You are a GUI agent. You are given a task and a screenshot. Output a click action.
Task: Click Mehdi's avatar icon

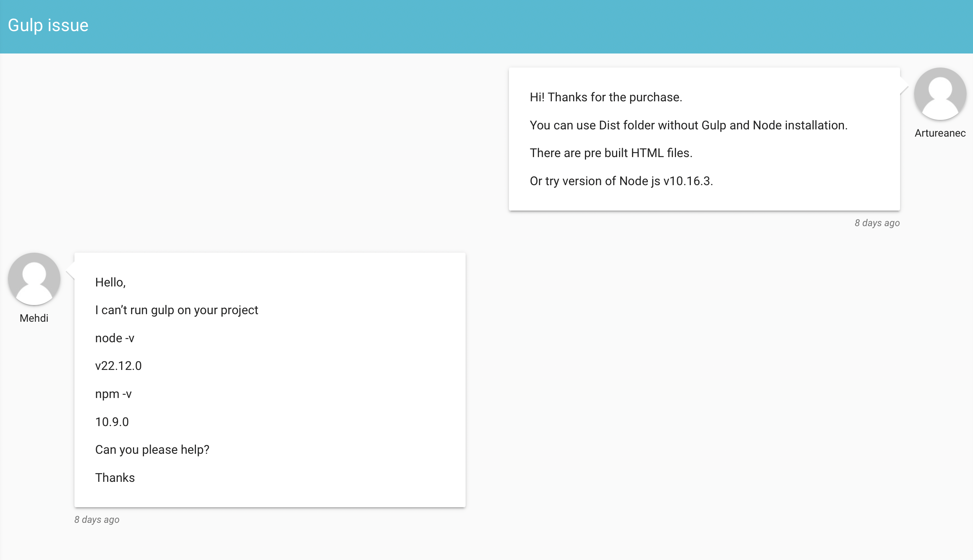[x=34, y=279]
